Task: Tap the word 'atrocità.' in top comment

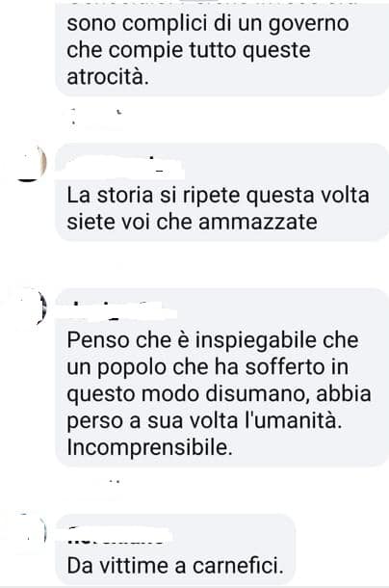Action: [108, 77]
